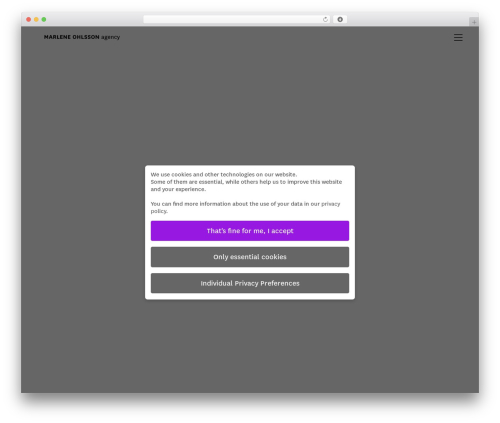Image resolution: width=500 pixels, height=423 pixels.
Task: Open the hamburger menu icon
Action: [458, 37]
